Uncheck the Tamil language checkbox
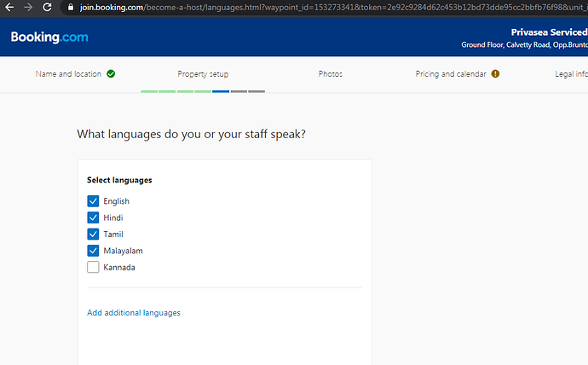This screenshot has height=365, width=588. pos(93,234)
